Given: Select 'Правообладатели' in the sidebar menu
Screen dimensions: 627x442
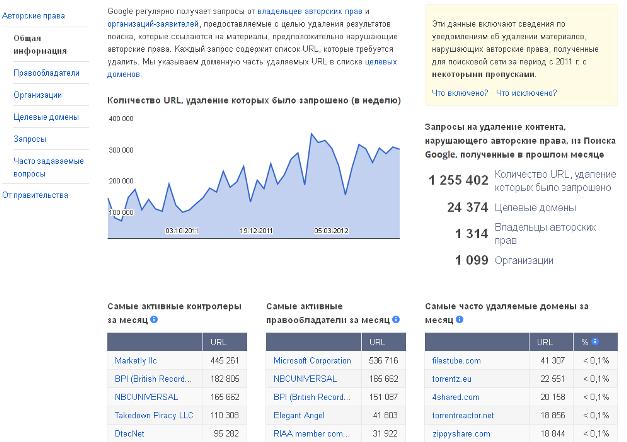Looking at the screenshot, I should [x=42, y=74].
